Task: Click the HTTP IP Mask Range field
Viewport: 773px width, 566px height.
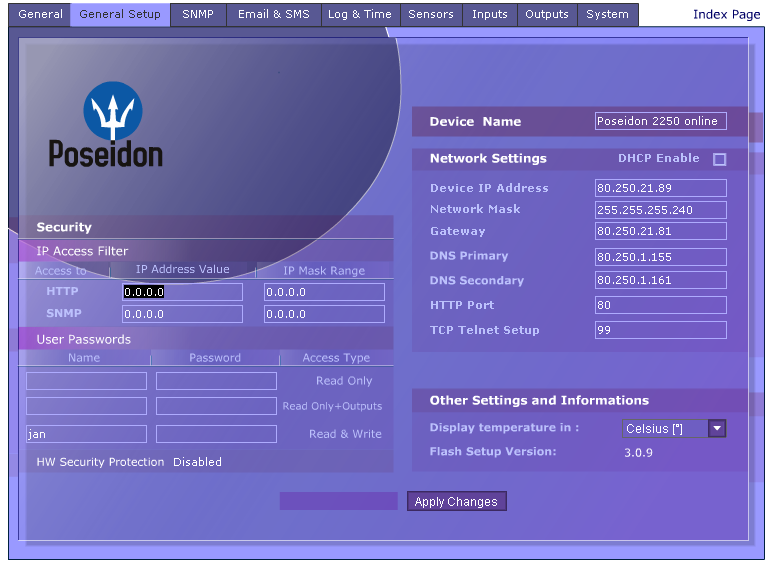Action: pos(324,292)
